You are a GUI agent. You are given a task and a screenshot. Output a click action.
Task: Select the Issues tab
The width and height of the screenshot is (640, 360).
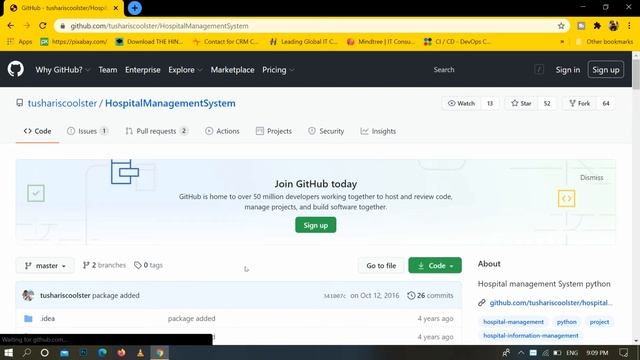[87, 131]
